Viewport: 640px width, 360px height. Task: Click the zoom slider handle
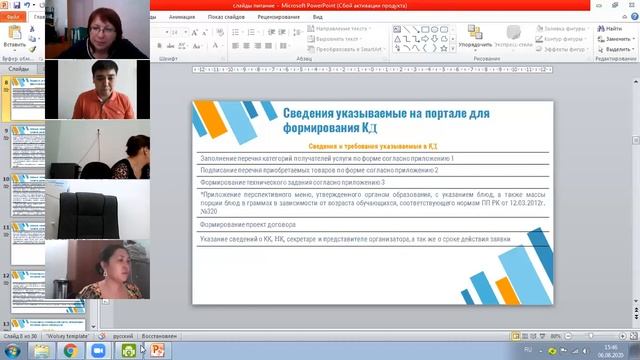(x=590, y=336)
